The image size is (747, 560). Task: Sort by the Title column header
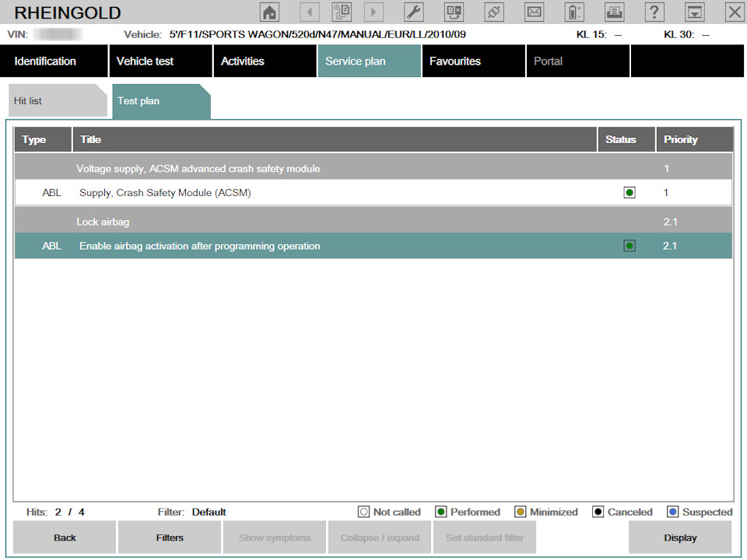[335, 139]
